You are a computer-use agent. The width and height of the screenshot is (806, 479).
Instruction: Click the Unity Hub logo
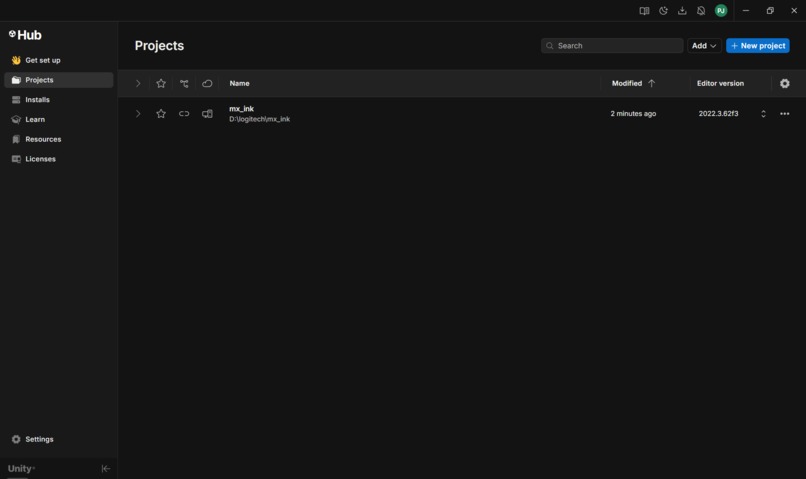[x=25, y=35]
